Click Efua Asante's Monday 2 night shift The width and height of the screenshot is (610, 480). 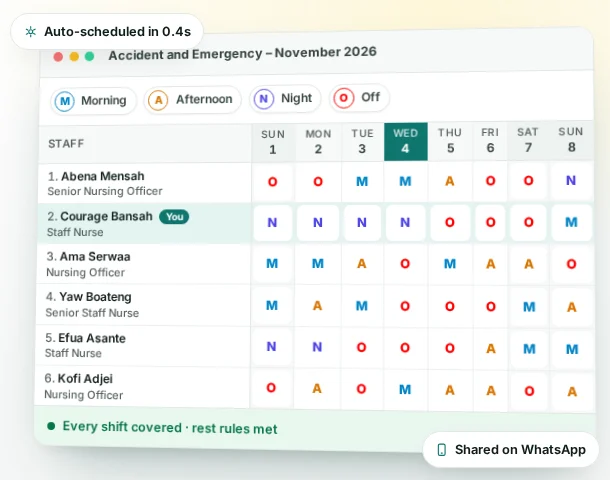click(x=317, y=347)
